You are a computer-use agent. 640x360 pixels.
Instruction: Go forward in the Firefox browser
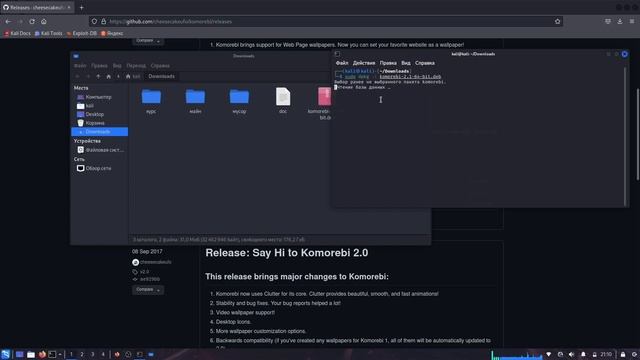click(x=20, y=21)
